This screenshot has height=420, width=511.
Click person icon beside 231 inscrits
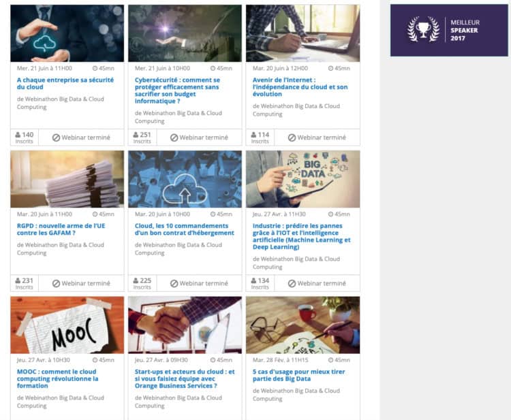click(18, 280)
